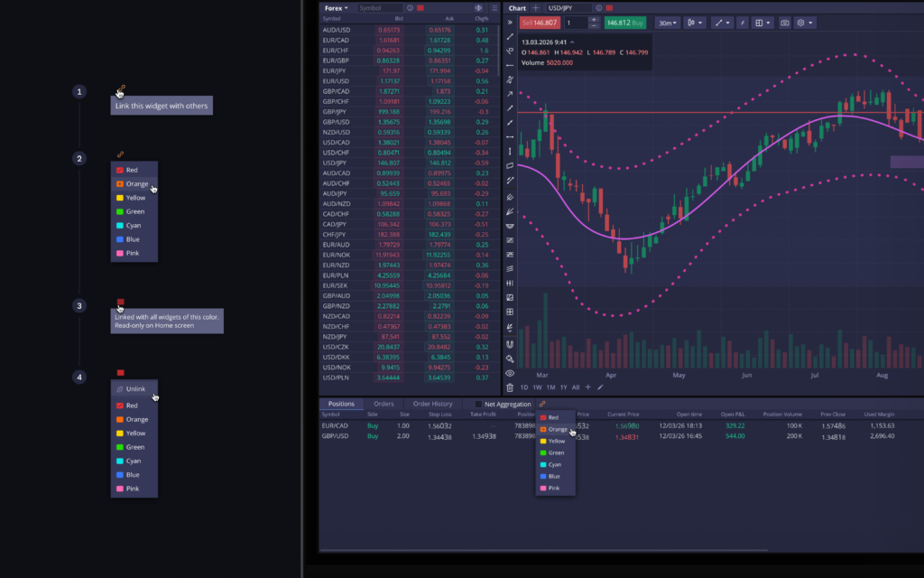924x578 pixels.
Task: Open the Order History tab
Action: (432, 404)
